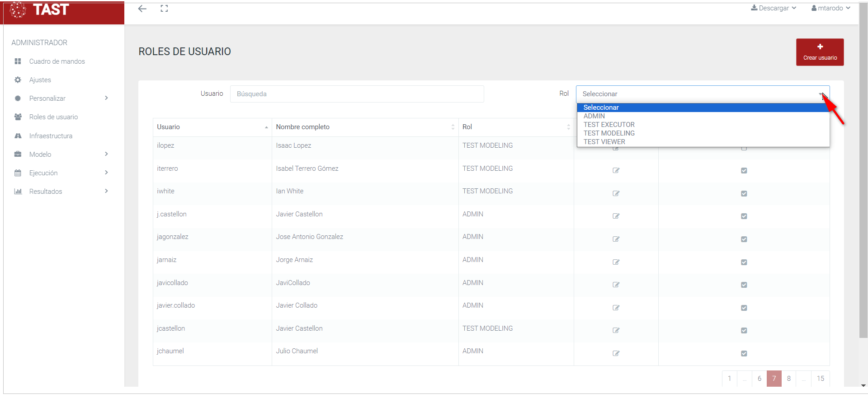Open Roles de usuario in sidebar

point(53,117)
